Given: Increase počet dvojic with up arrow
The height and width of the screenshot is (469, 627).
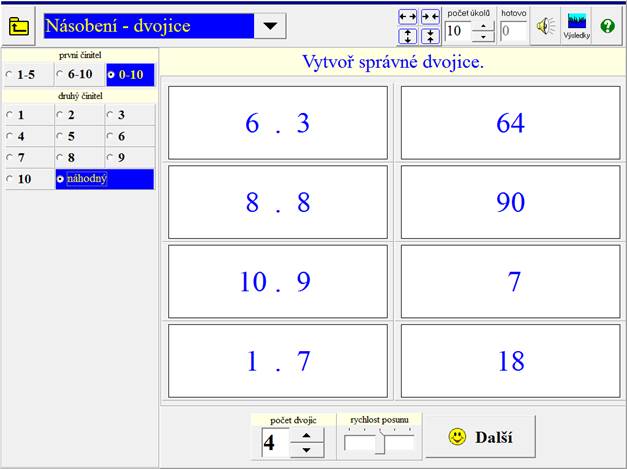Looking at the screenshot, I should (x=307, y=435).
